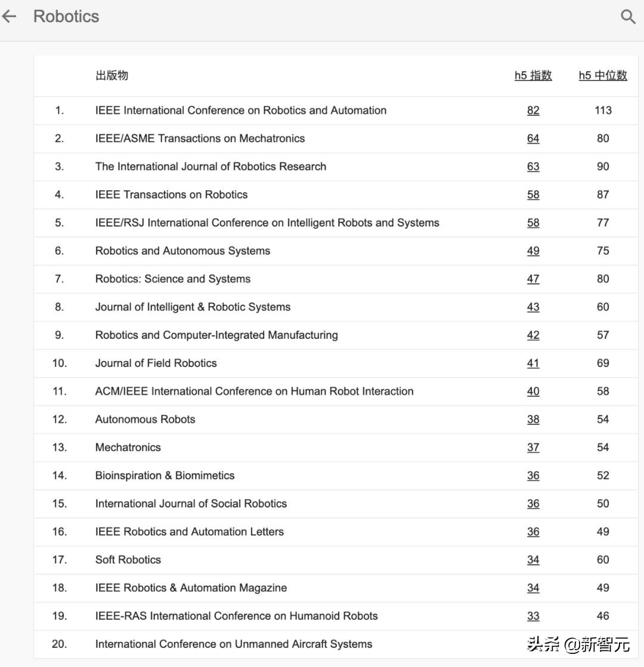Open h5-index 82 for IEEE ICRA

point(533,110)
